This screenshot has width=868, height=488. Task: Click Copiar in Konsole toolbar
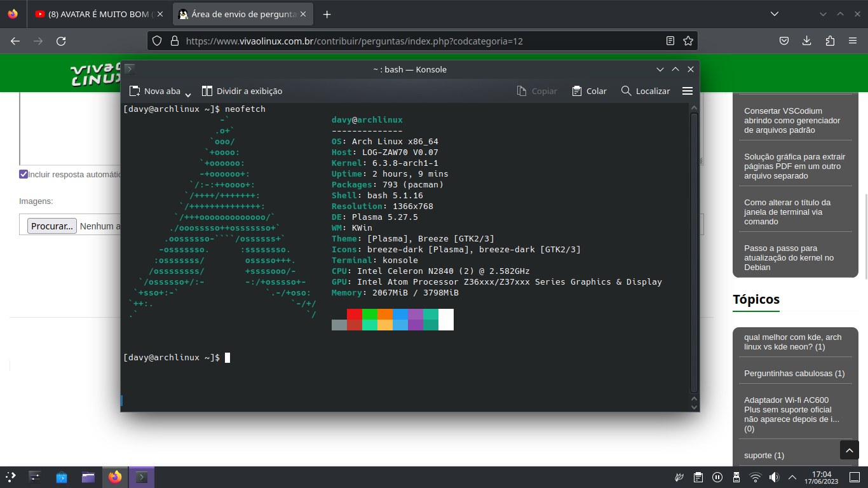pos(537,91)
